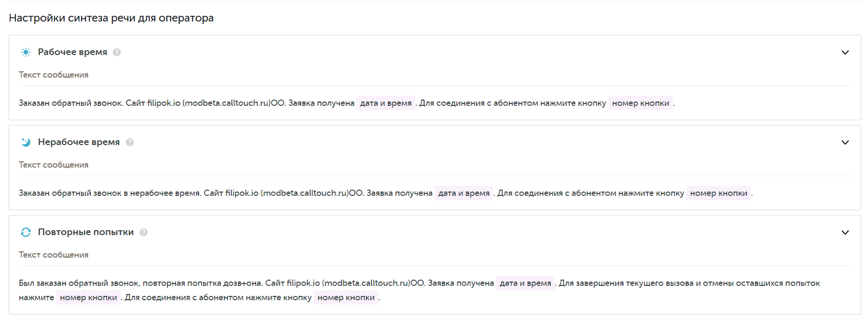Click the refresh icon beside Повторные попытки

click(x=25, y=232)
